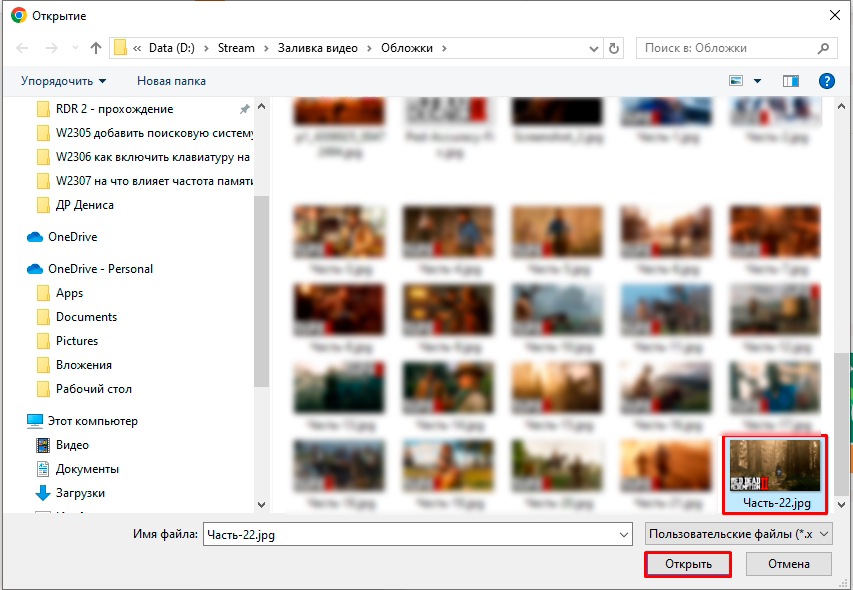Select Этот компьютер in the tree

[92, 421]
